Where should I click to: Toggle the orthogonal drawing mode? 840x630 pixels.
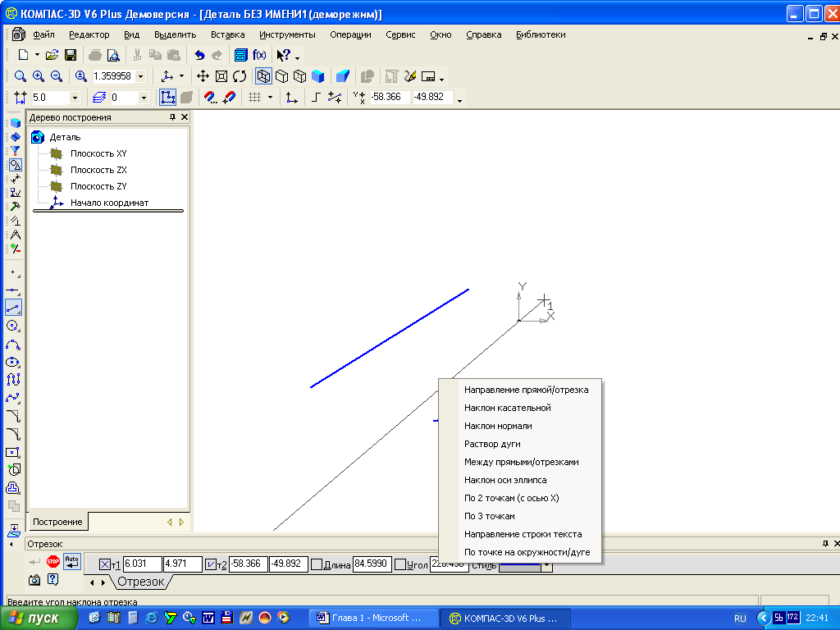[316, 97]
